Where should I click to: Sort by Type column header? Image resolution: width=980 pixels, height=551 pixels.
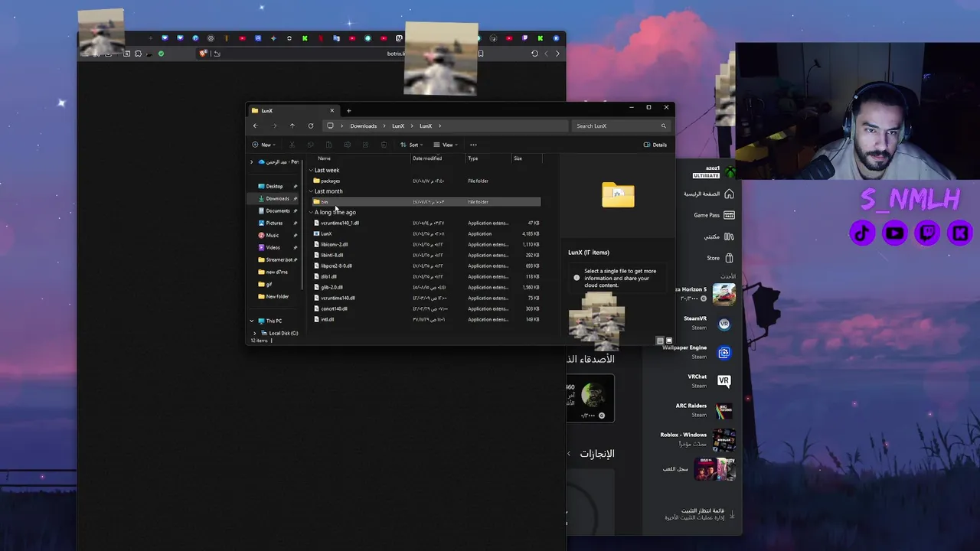click(473, 158)
